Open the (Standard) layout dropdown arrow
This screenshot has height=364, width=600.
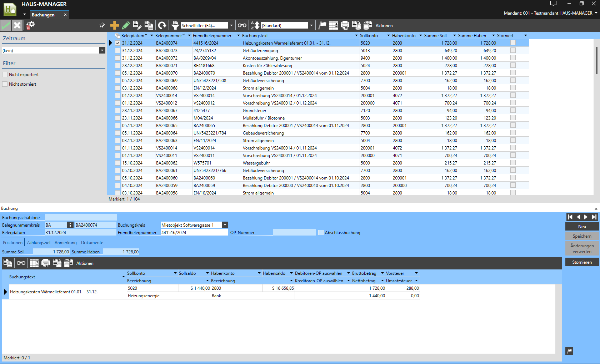click(311, 25)
